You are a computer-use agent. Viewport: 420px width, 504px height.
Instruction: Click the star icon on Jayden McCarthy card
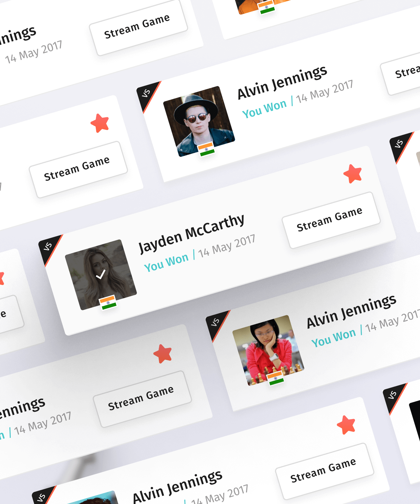click(x=353, y=174)
